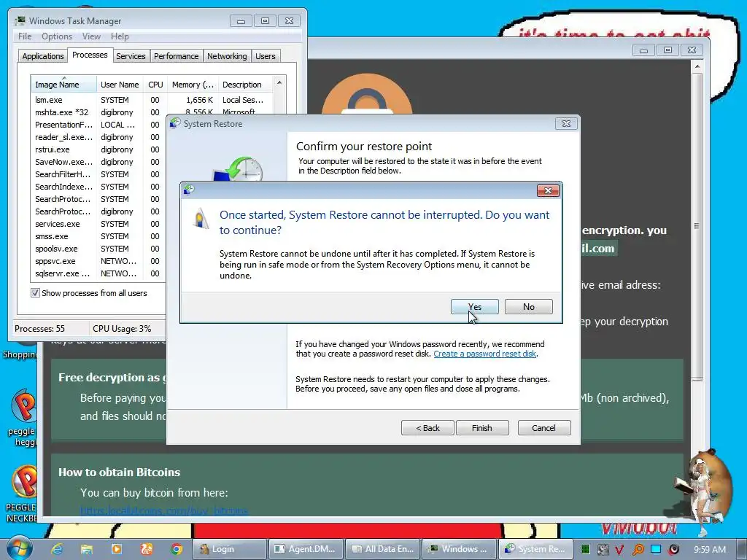The width and height of the screenshot is (747, 560).
Task: Select the rstrui.exe process row
Action: (x=98, y=149)
